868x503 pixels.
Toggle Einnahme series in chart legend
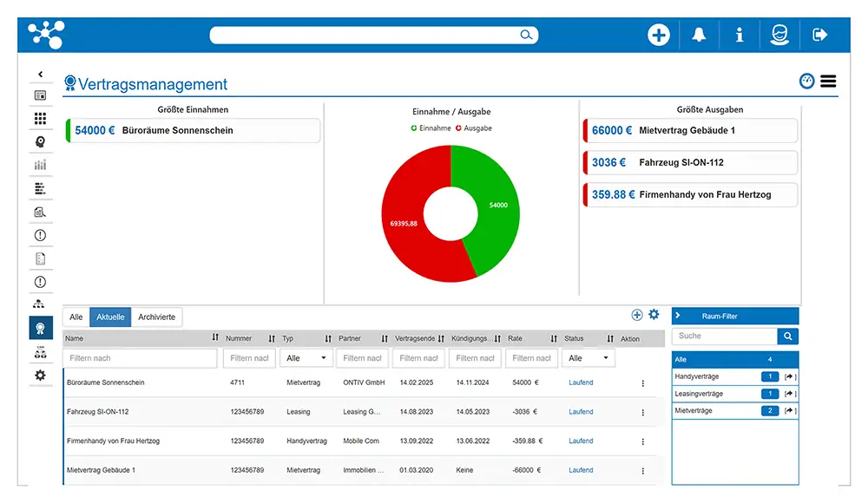coord(431,128)
